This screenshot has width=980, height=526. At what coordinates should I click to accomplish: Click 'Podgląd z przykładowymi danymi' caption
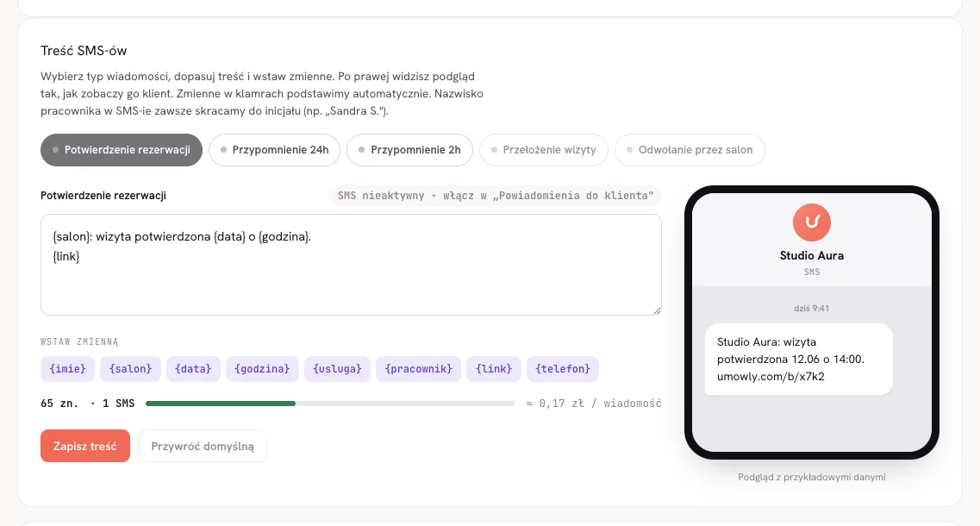pos(811,477)
